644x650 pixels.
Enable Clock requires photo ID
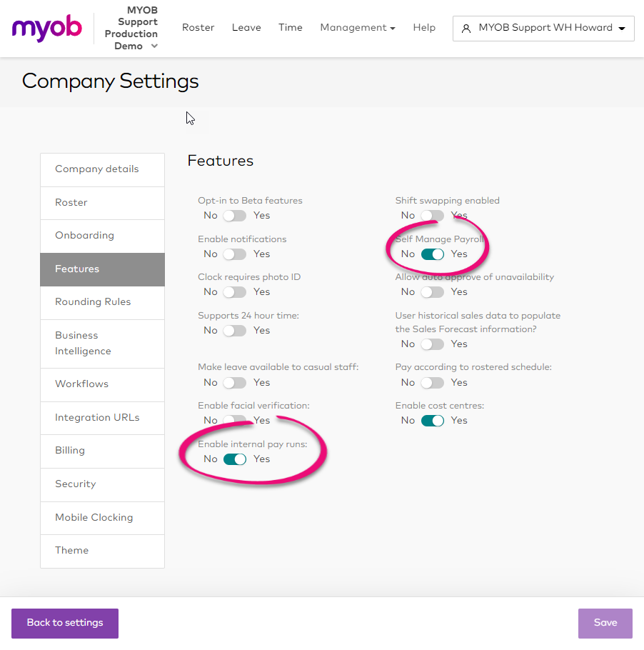pos(235,292)
